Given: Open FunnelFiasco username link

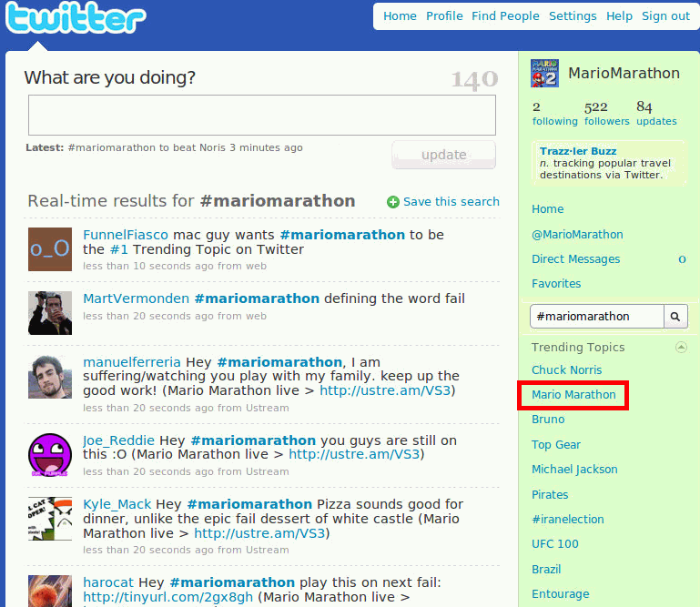Looking at the screenshot, I should pyautogui.click(x=126, y=235).
